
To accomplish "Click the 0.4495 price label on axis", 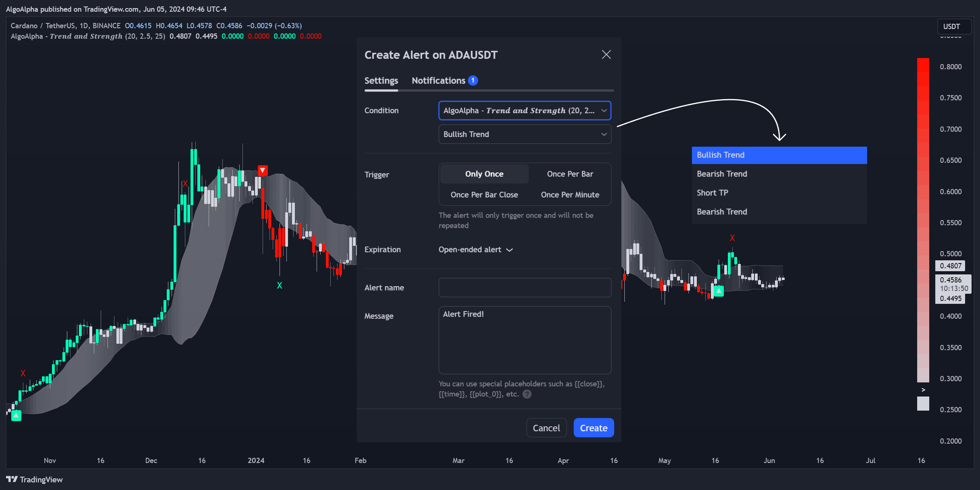I will [950, 298].
